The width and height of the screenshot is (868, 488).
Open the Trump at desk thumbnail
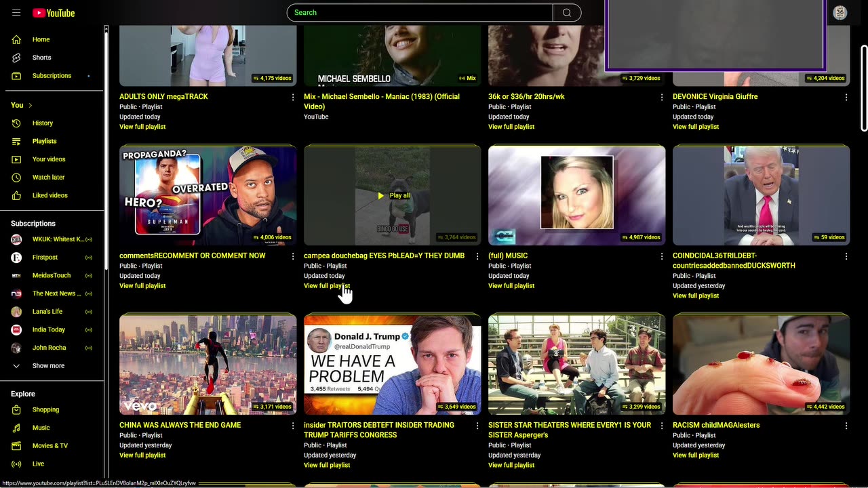(x=761, y=195)
